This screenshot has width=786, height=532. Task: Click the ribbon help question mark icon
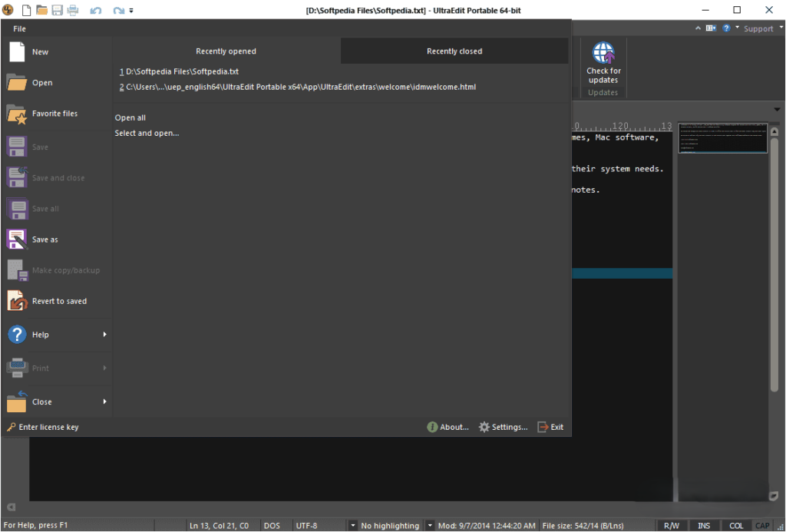click(726, 28)
